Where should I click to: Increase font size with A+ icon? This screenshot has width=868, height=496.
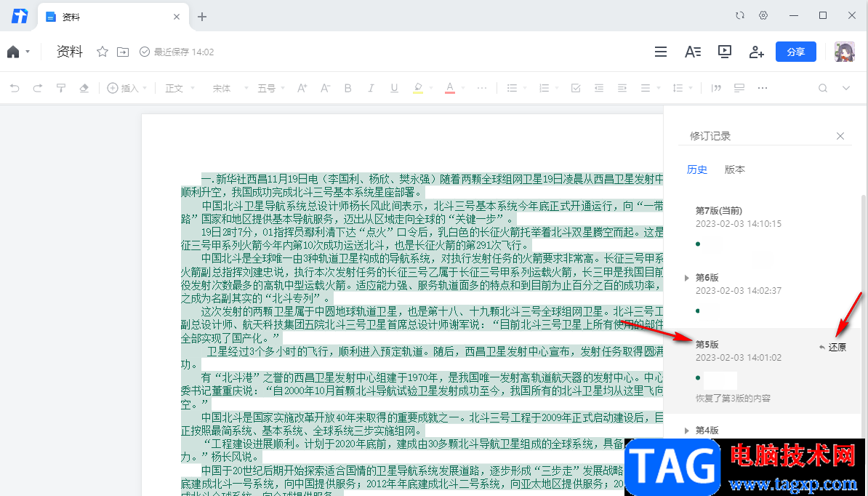coord(302,88)
